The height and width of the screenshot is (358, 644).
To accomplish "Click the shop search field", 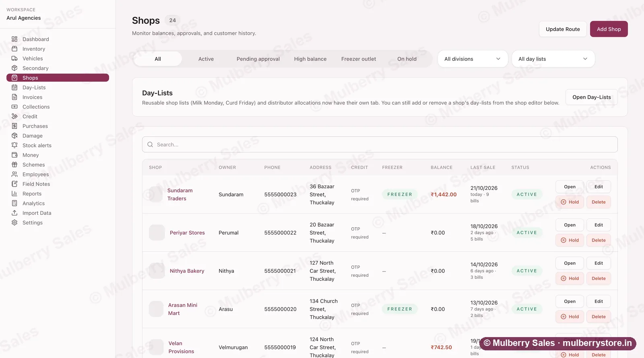I will [x=380, y=144].
